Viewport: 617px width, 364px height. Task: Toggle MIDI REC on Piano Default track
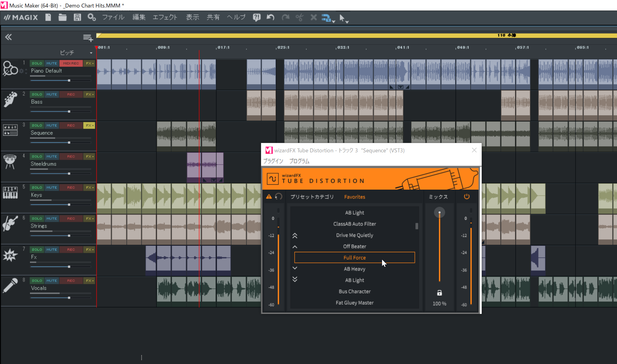[71, 63]
